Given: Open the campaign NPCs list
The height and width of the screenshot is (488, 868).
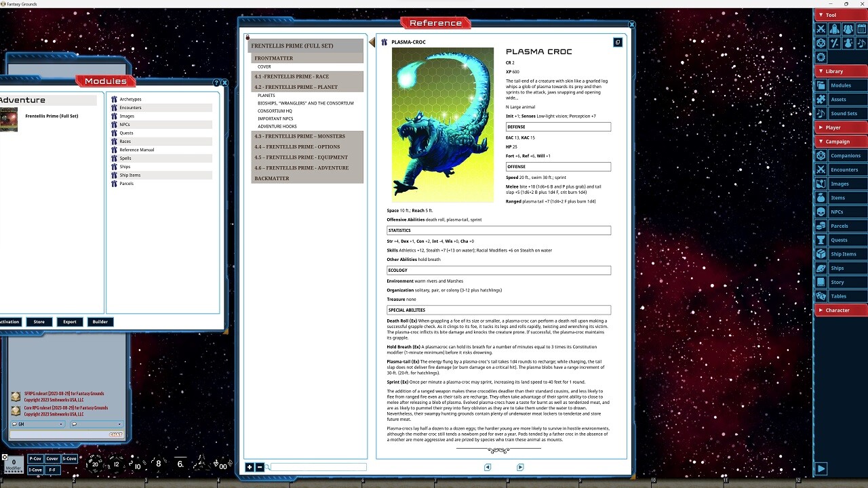Looking at the screenshot, I should click(844, 211).
